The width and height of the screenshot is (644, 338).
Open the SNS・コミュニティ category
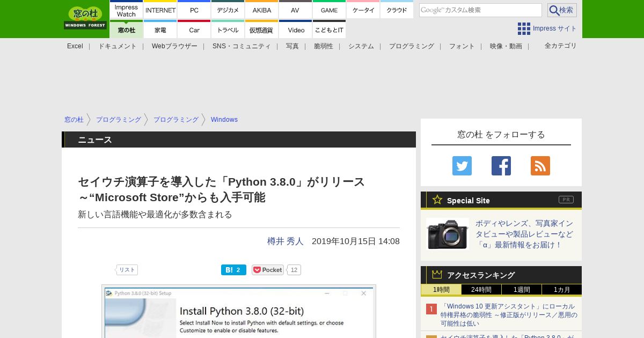[x=241, y=46]
